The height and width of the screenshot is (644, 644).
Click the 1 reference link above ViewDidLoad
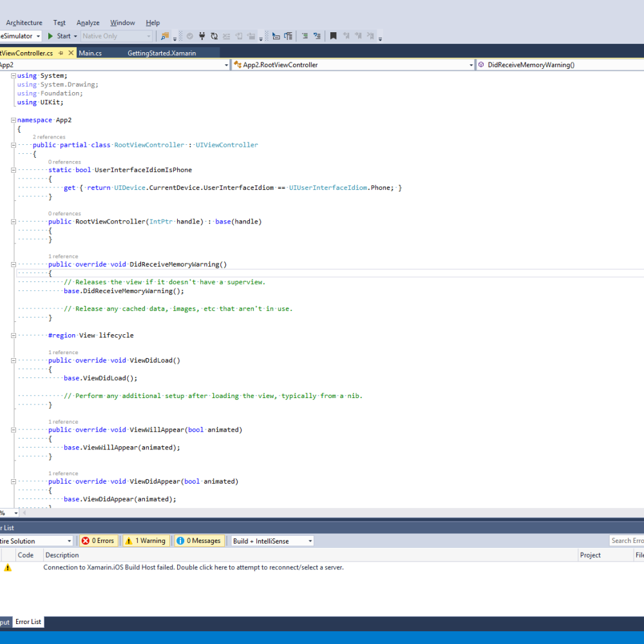click(x=62, y=352)
